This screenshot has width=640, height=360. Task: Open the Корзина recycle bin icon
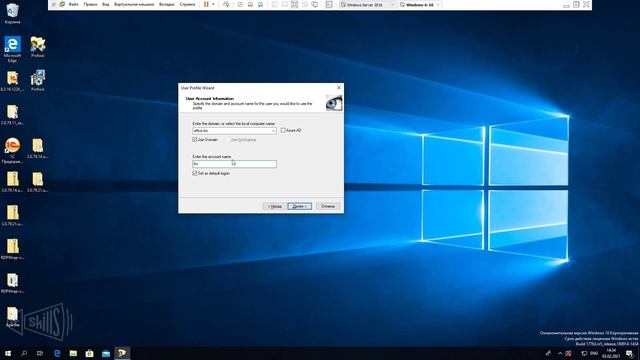[x=12, y=13]
